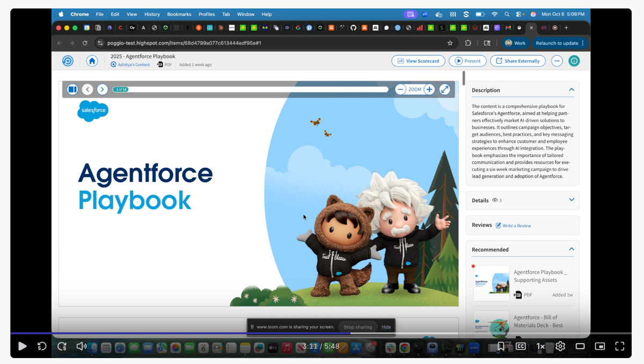Rewind the video 5 seconds

[x=42, y=346]
